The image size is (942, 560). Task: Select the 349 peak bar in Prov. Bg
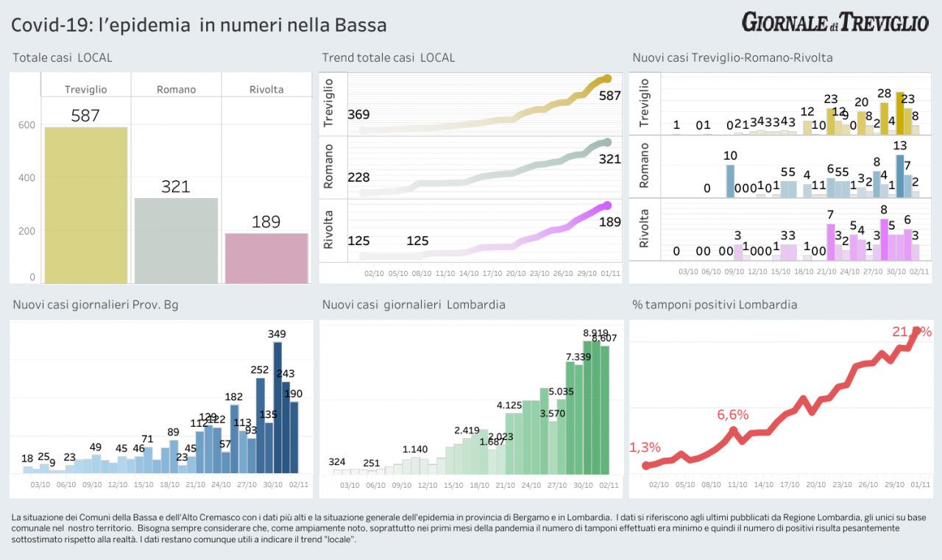(x=277, y=408)
